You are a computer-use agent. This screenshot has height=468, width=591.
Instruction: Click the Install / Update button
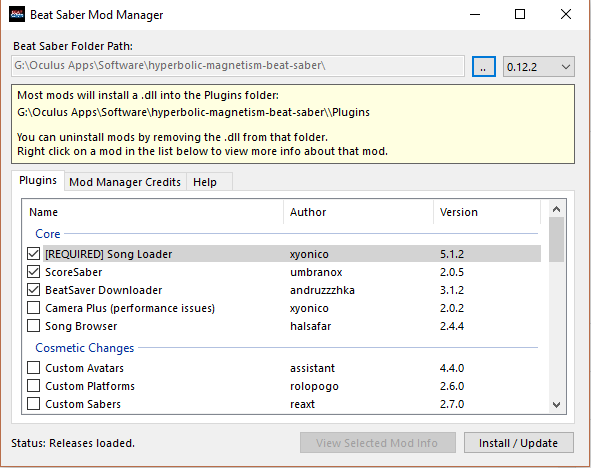[519, 443]
